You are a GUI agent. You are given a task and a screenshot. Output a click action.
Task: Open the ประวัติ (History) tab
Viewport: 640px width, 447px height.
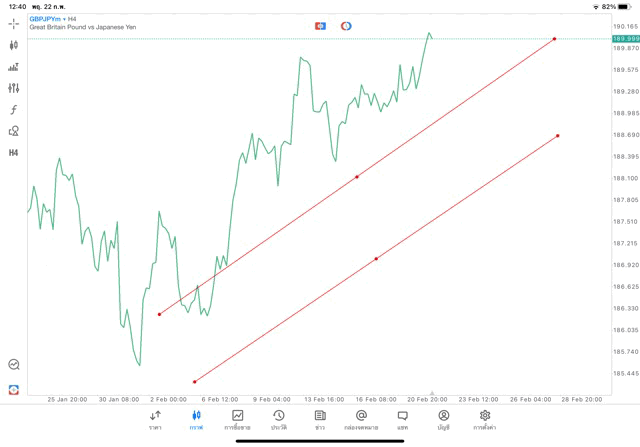point(279,420)
